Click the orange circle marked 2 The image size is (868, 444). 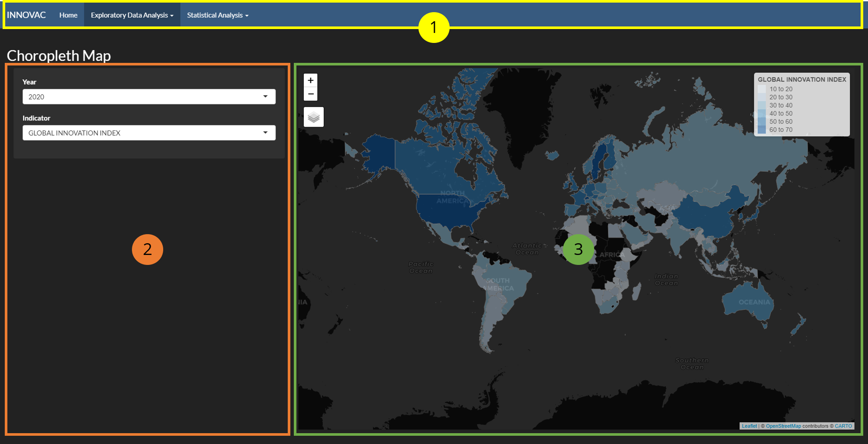click(148, 249)
